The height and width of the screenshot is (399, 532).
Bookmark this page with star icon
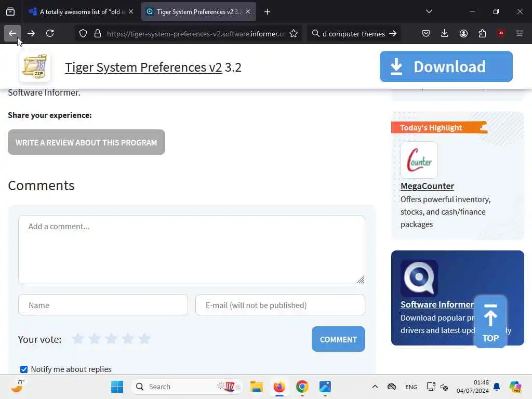click(x=294, y=34)
